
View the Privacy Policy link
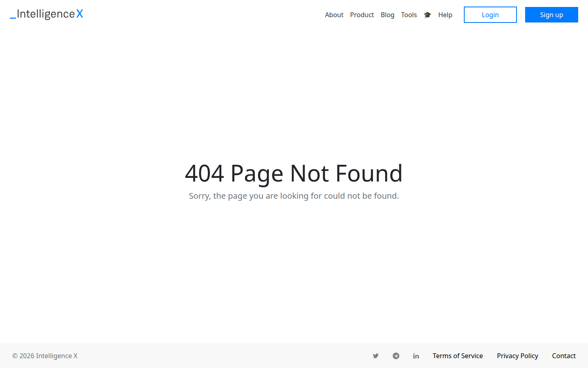(x=517, y=356)
